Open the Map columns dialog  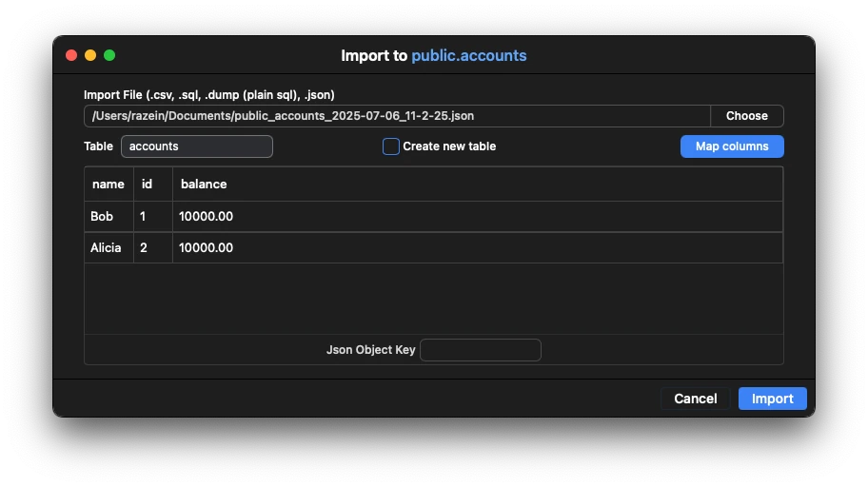point(732,146)
